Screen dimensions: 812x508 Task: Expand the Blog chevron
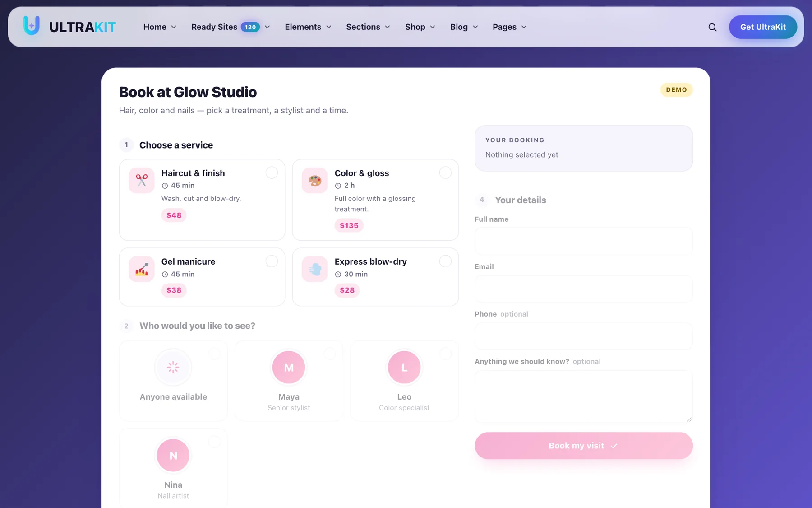pos(475,27)
